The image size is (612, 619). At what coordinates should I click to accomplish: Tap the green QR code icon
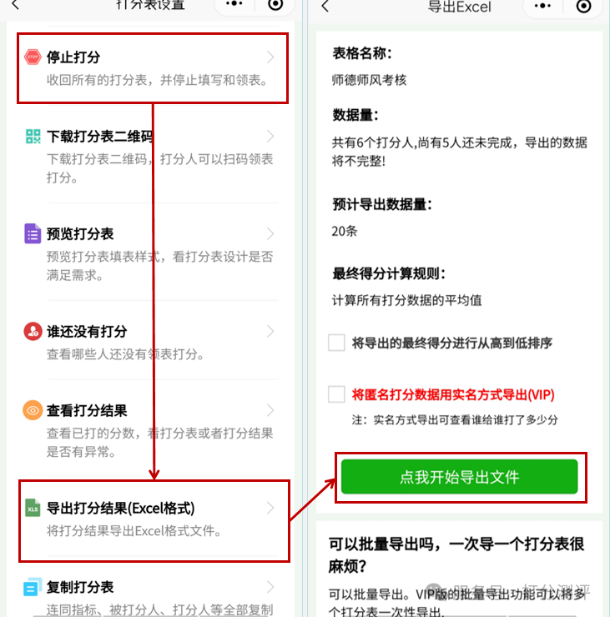(33, 136)
